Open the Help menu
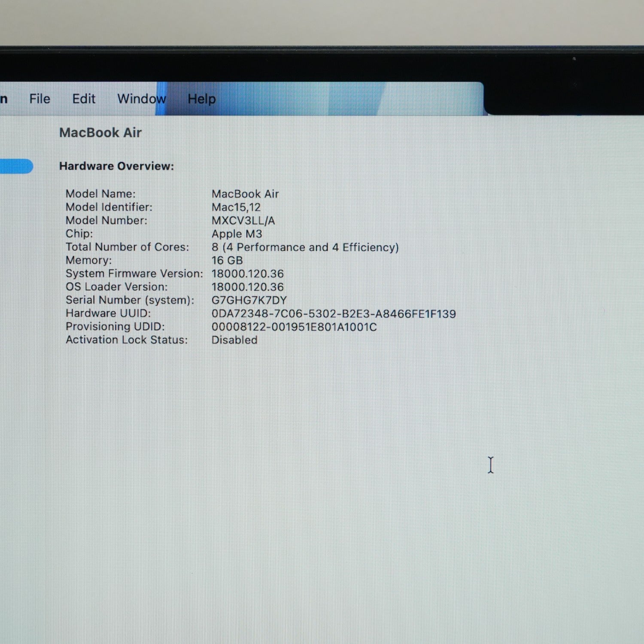This screenshot has height=644, width=644. pos(202,99)
